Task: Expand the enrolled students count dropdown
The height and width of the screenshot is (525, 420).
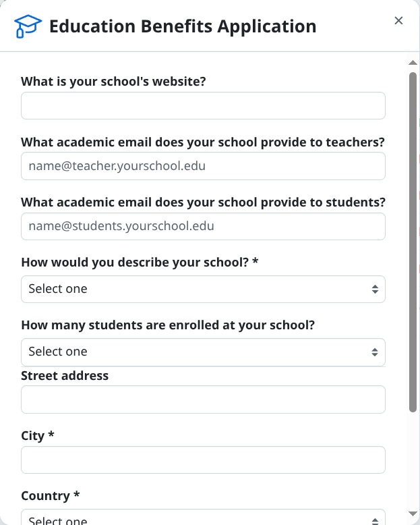Action: click(x=203, y=352)
